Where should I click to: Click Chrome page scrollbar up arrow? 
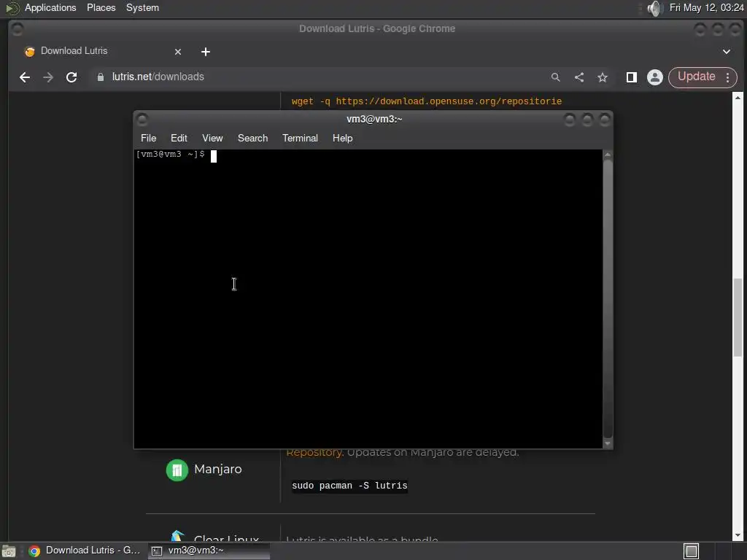pos(738,97)
